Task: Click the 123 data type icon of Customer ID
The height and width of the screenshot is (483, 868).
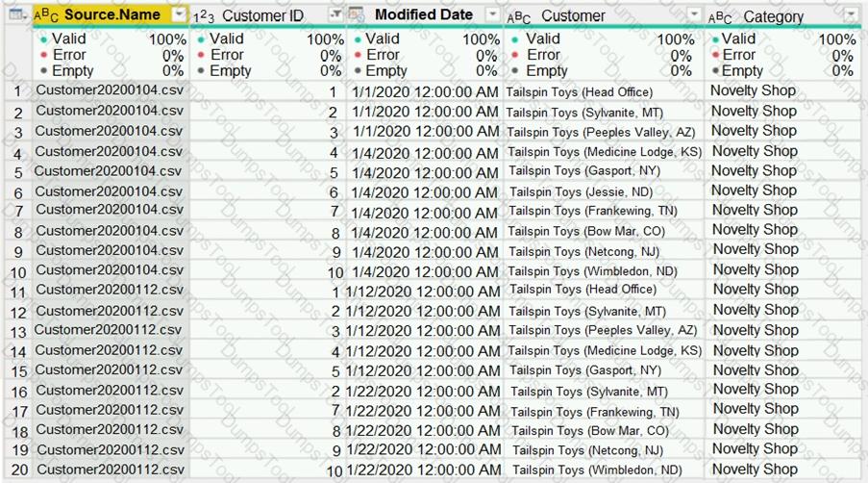Action: tap(204, 16)
